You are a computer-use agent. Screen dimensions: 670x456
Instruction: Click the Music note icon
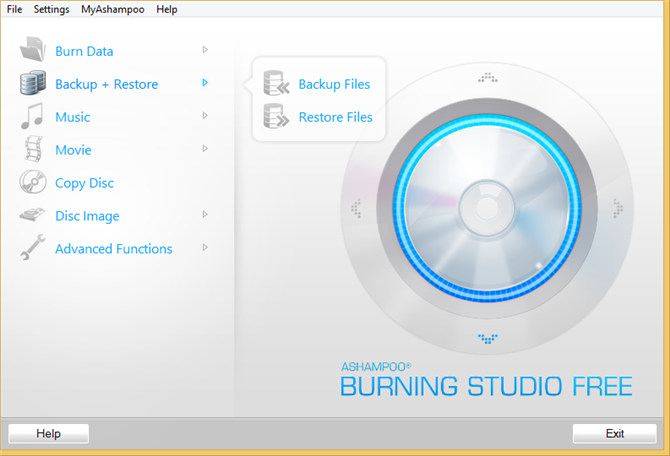(x=33, y=117)
